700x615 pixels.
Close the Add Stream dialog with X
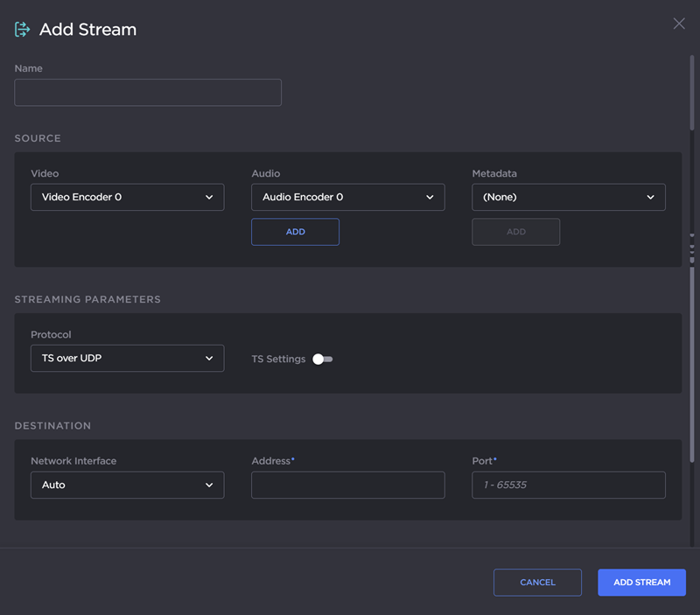[x=679, y=24]
